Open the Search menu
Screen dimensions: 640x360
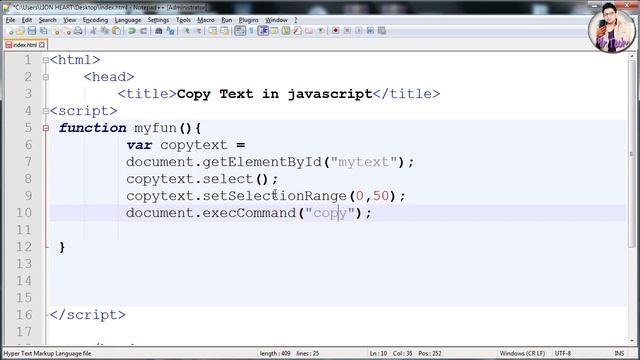click(47, 20)
